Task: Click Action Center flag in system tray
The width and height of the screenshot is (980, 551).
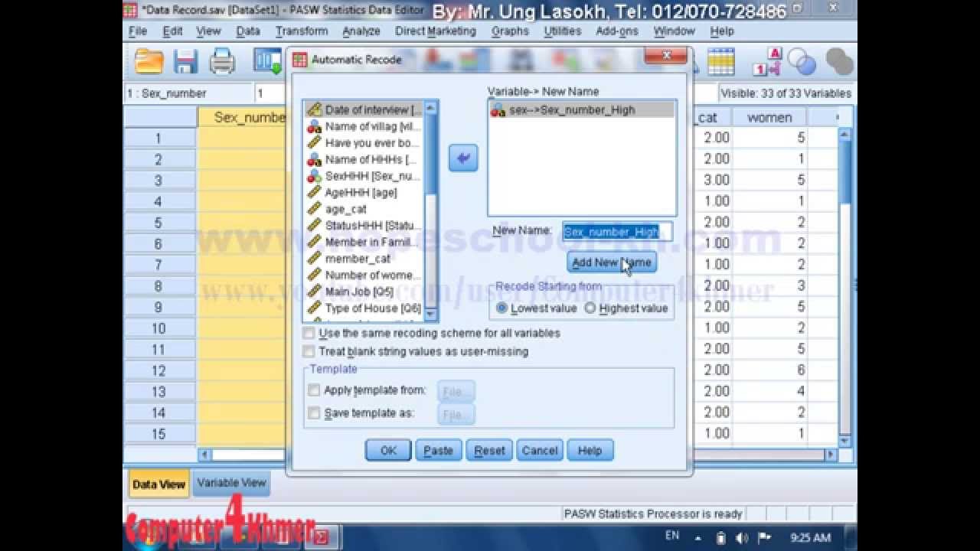Action: [763, 538]
